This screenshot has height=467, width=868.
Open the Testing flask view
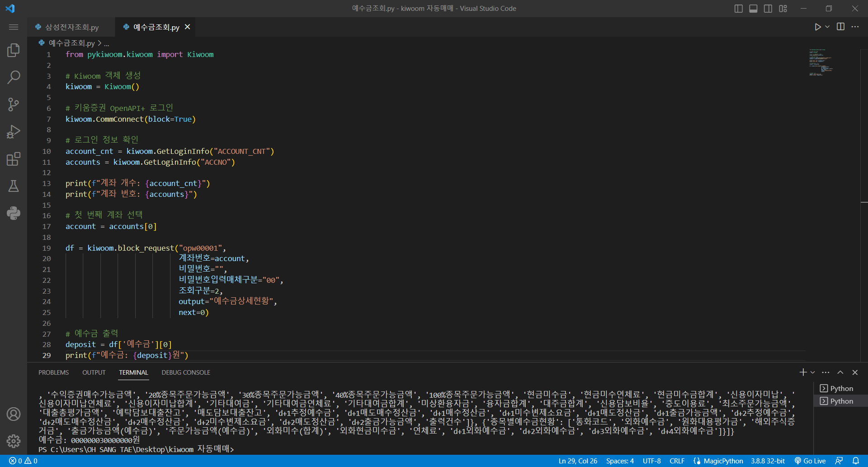click(x=14, y=186)
